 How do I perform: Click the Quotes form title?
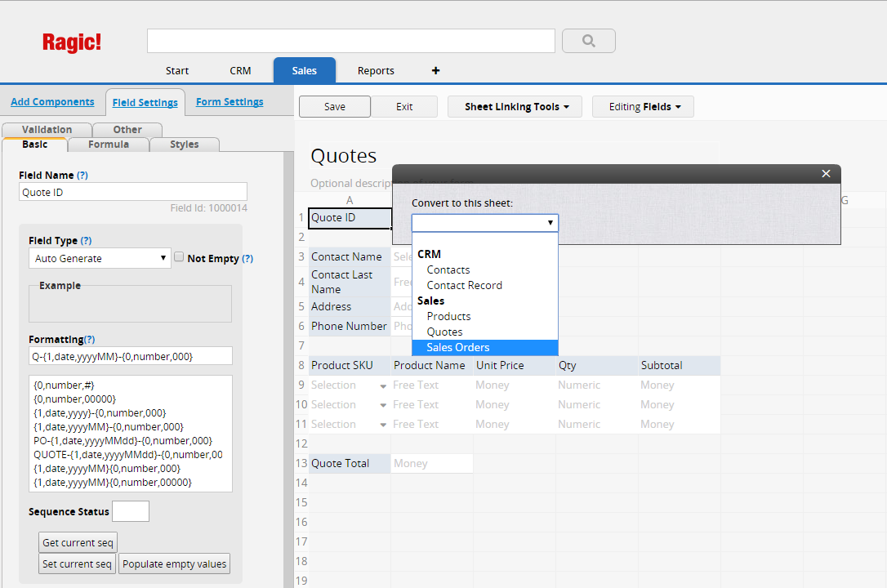click(x=344, y=155)
